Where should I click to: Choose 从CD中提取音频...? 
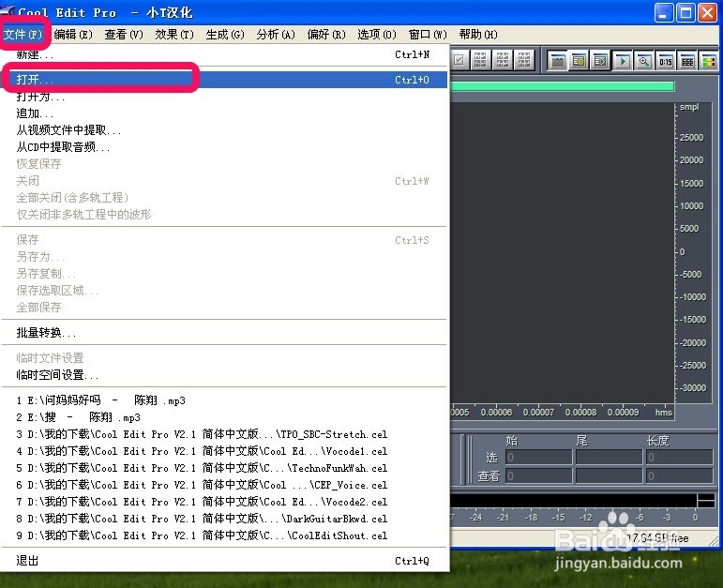224,146
